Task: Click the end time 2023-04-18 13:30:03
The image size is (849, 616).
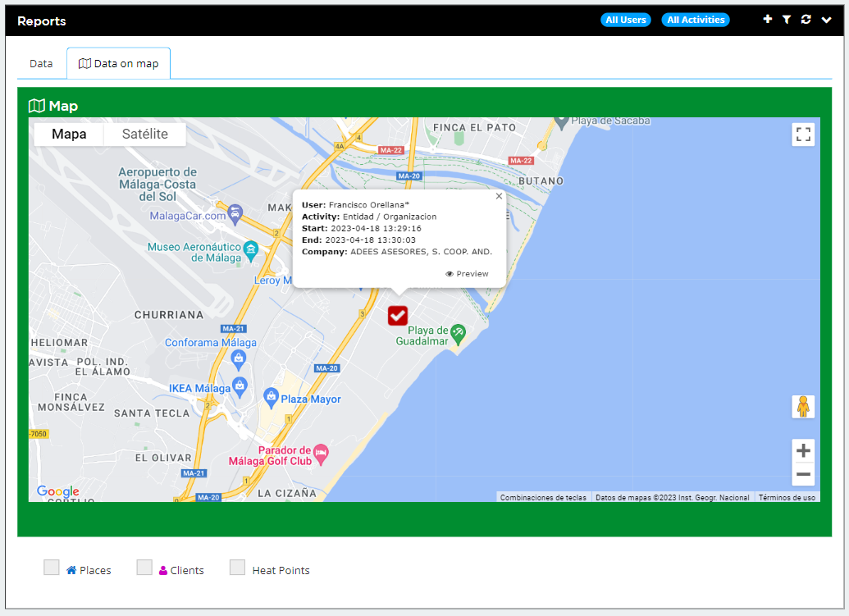Action: [370, 240]
